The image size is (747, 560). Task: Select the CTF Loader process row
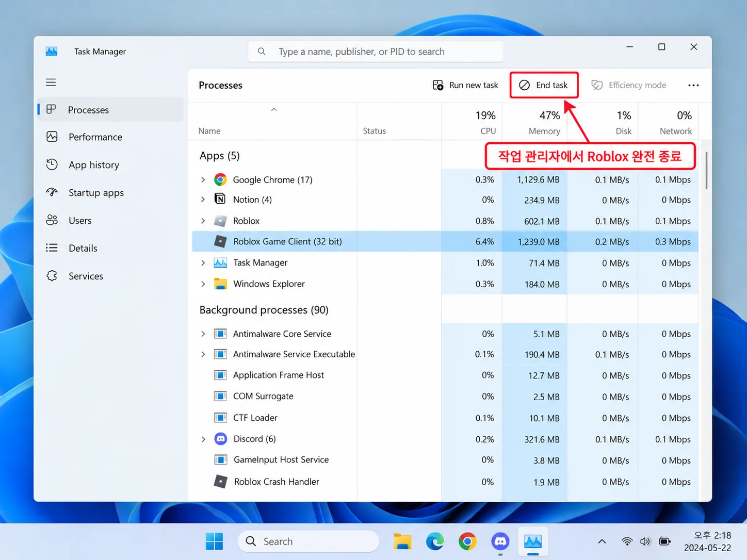[x=445, y=418]
